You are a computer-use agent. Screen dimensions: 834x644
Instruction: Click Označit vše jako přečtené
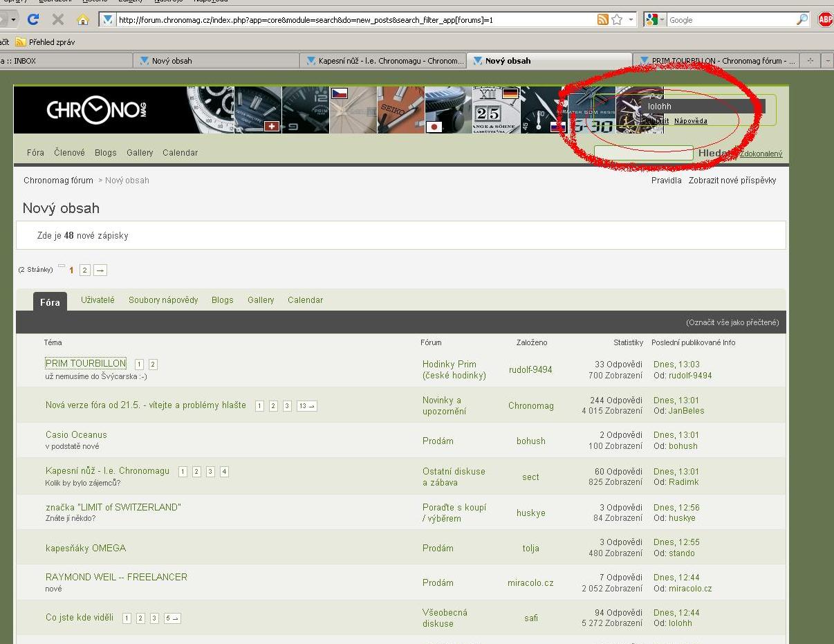(732, 322)
